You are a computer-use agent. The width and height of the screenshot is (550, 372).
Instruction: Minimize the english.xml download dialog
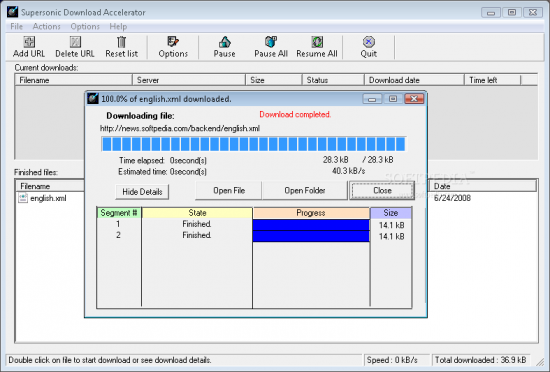[372, 99]
